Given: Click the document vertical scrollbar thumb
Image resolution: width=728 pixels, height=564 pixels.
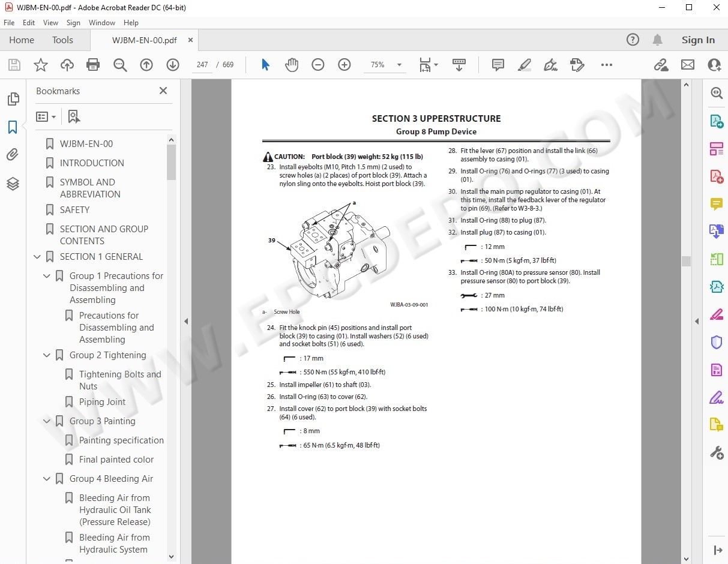Looking at the screenshot, I should (x=686, y=261).
